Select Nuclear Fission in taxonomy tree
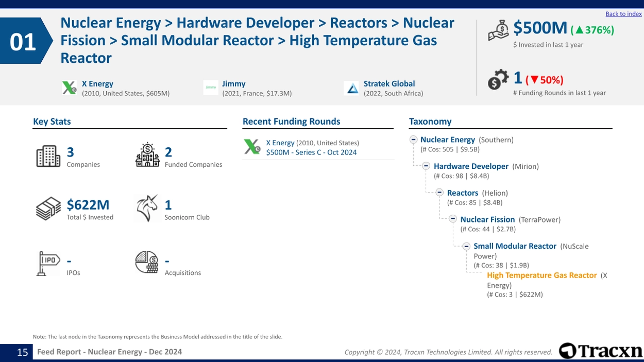644x362 pixels. tap(487, 219)
